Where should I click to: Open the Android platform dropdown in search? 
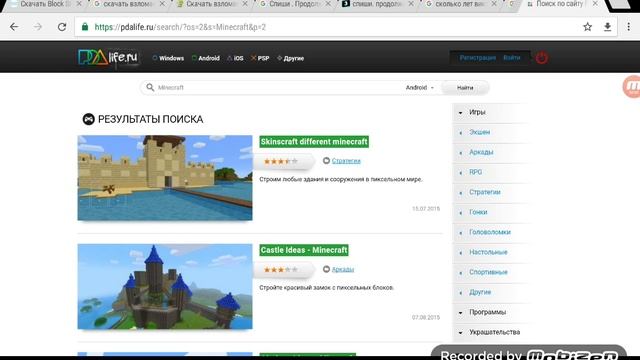420,87
